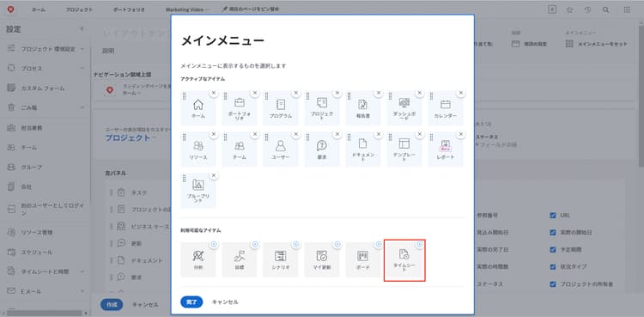Select the プログラム tile

281,108
